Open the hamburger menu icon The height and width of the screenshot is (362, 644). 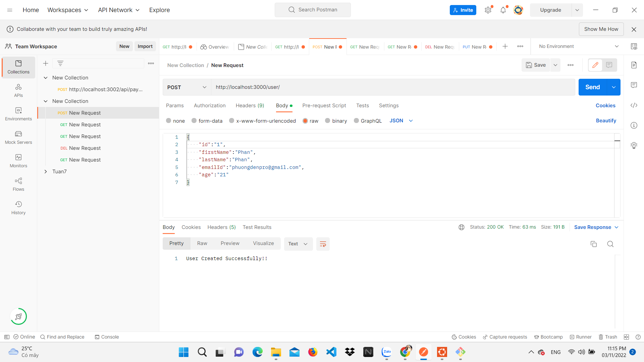point(10,10)
